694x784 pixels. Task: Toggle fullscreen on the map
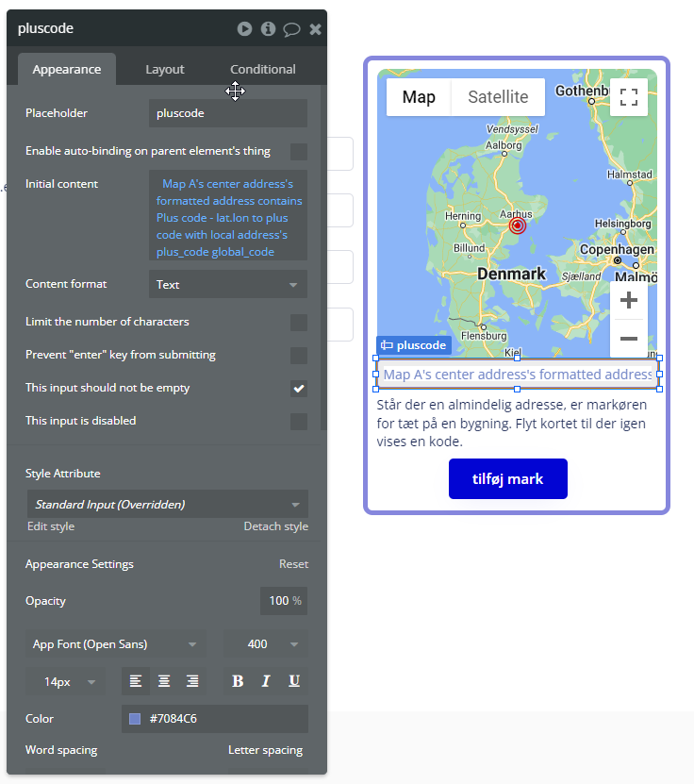tap(629, 97)
